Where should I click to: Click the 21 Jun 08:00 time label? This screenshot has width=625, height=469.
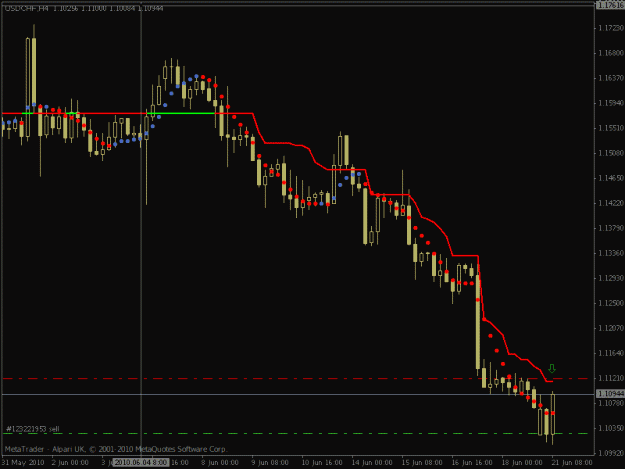tap(572, 463)
